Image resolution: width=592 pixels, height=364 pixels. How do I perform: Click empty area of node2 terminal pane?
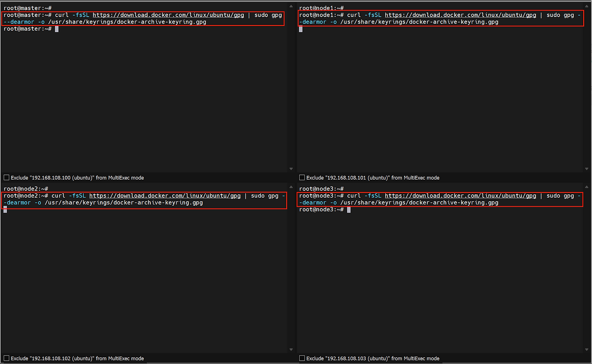point(143,278)
